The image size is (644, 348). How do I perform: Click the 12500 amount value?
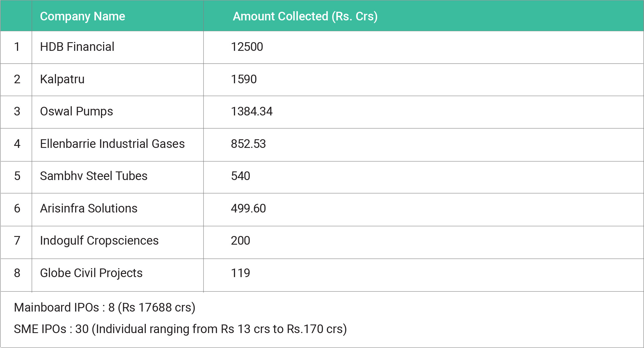[x=247, y=47]
